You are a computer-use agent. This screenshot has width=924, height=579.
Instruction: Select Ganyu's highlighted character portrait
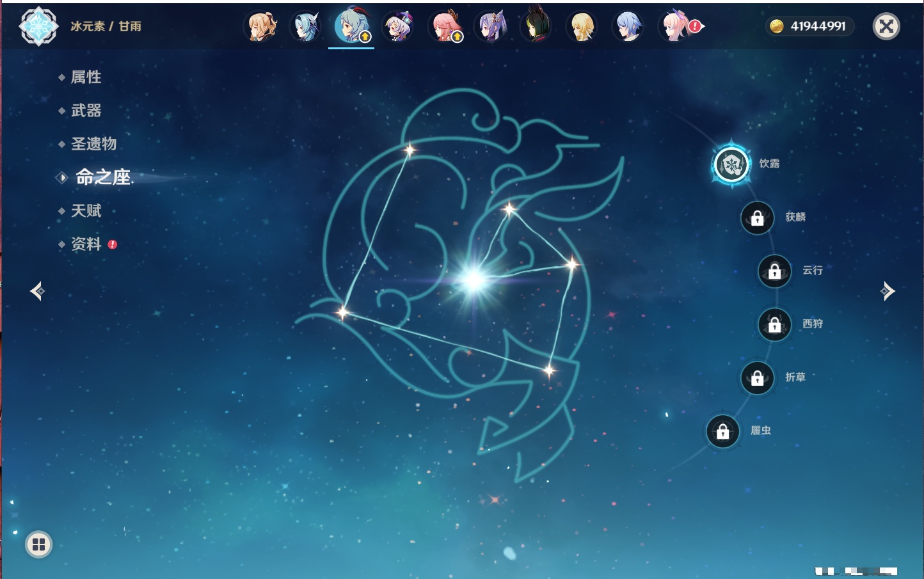tap(351, 26)
